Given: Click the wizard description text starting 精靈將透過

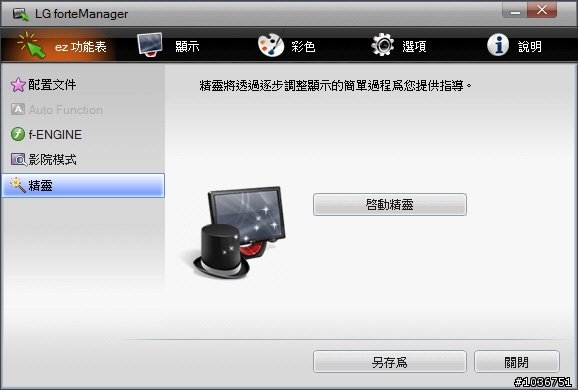Looking at the screenshot, I should [x=335, y=86].
